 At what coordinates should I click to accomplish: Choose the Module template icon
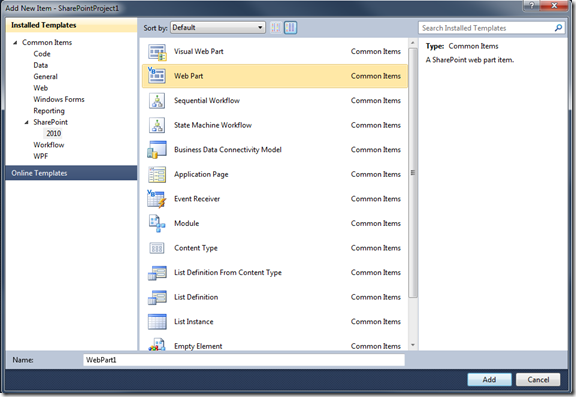click(x=157, y=224)
